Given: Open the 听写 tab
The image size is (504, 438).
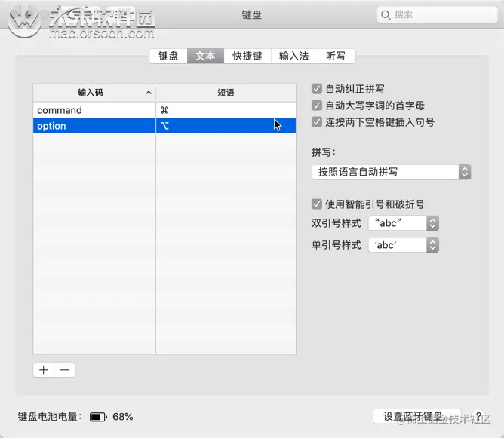Looking at the screenshot, I should [x=336, y=57].
